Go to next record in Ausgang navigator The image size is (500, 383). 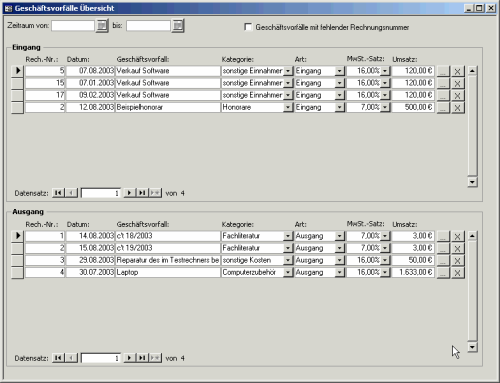[x=129, y=358]
